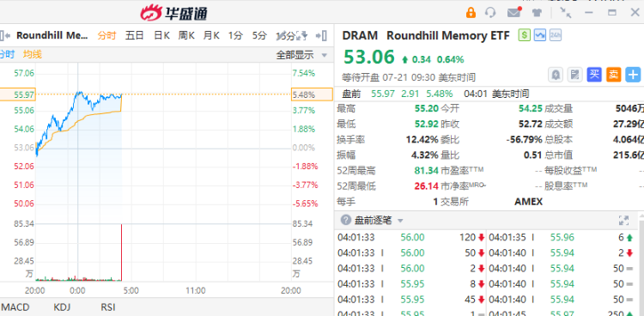Click the orange 卖 sell button

614,75
